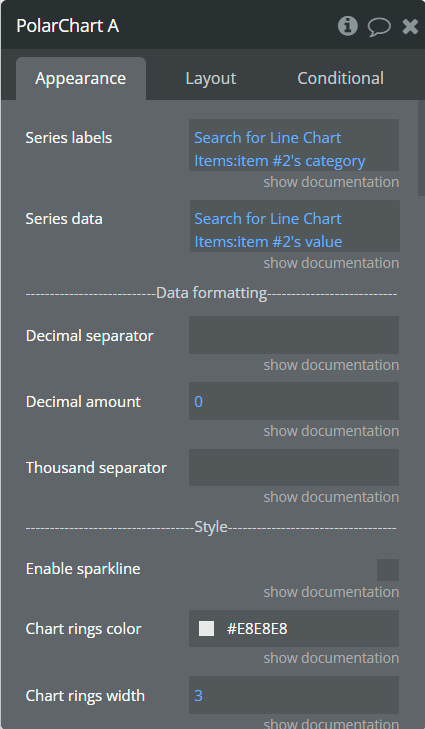Show documentation for Series data
This screenshot has height=729, width=425.
coord(331,263)
